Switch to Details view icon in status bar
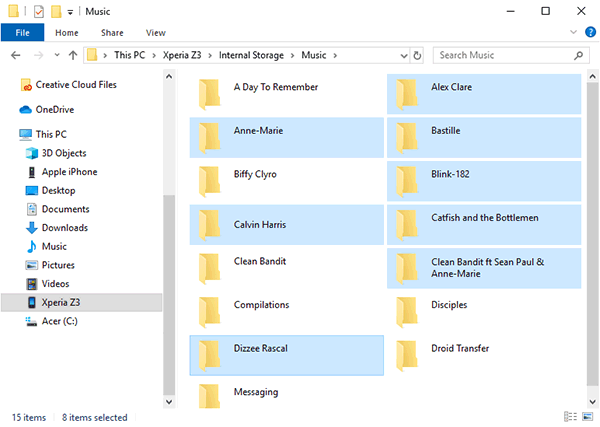This screenshot has width=600, height=427. coord(570,416)
